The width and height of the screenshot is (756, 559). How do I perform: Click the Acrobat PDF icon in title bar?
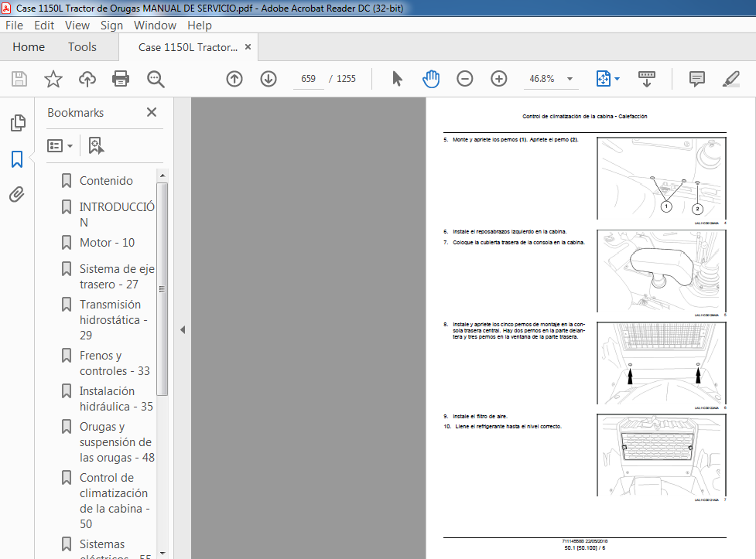coord(6,8)
